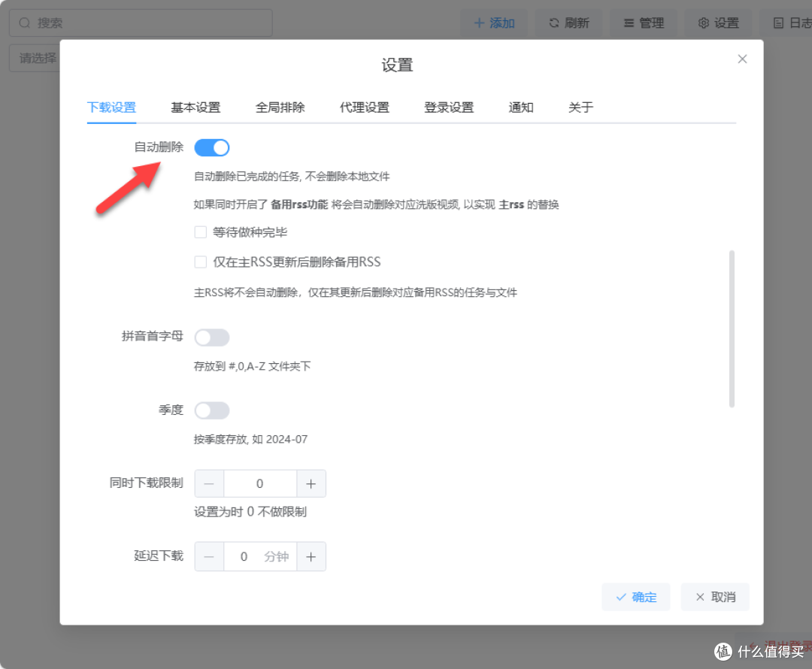Click the 添加 (Add) icon

481,23
